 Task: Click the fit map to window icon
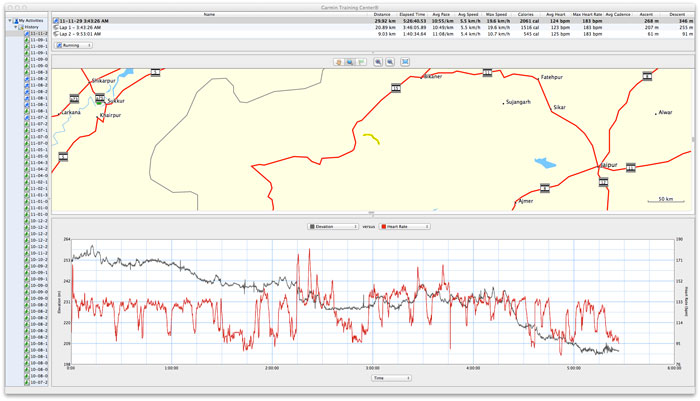(405, 62)
